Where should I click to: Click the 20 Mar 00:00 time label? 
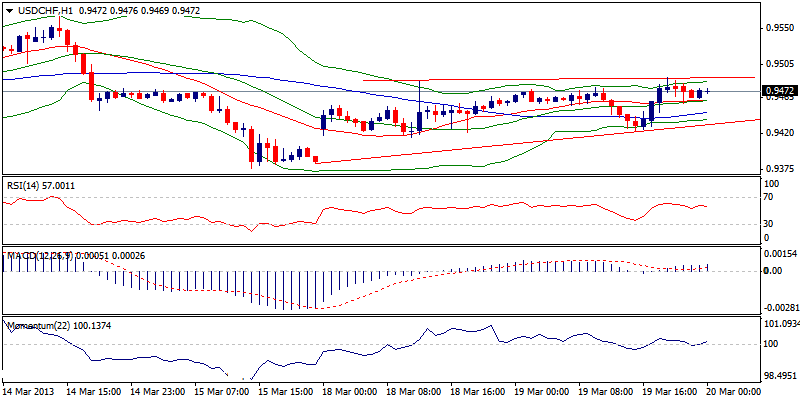pos(733,391)
